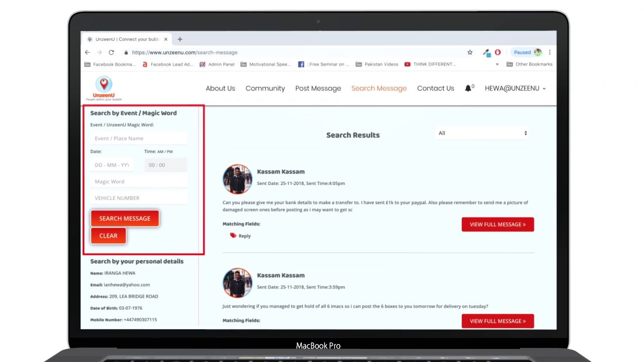
Task: Click the Opera extension icon
Action: coord(498,52)
